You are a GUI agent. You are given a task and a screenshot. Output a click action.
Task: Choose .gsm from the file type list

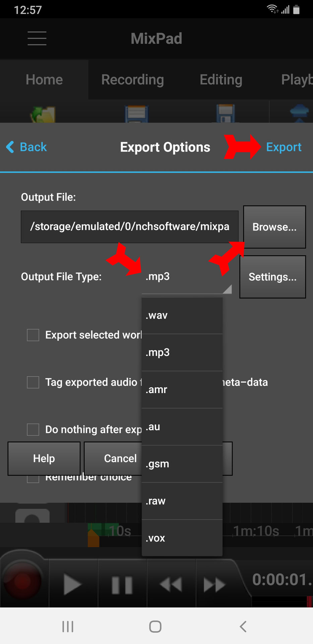(x=182, y=464)
